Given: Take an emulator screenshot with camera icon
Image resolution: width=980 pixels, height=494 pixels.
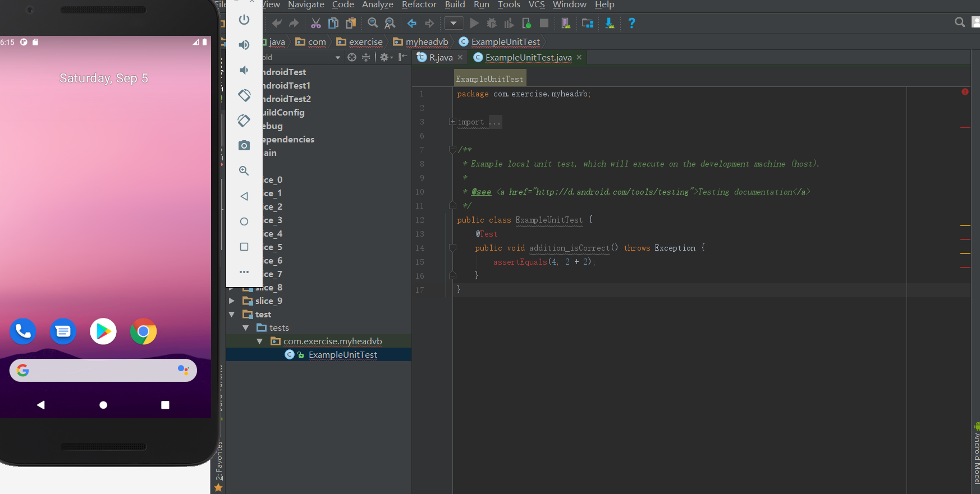Looking at the screenshot, I should (244, 146).
